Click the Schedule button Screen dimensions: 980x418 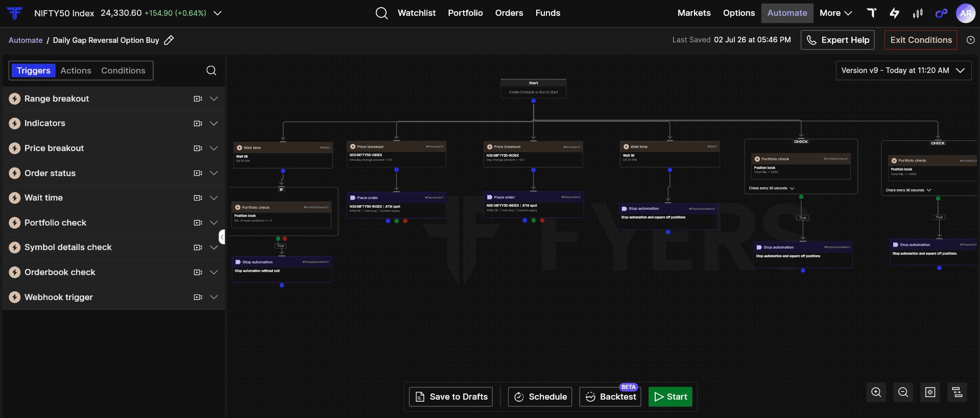click(x=540, y=397)
